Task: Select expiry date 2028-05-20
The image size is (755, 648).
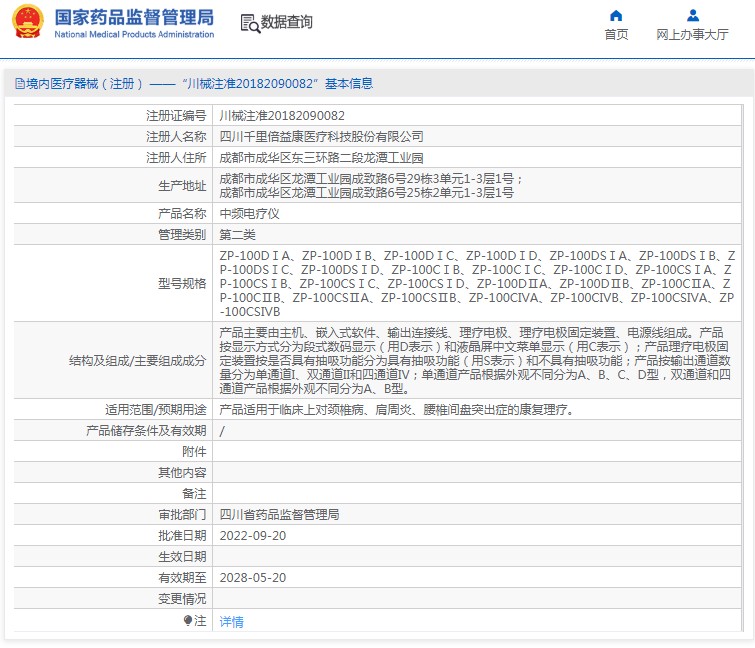Action: pyautogui.click(x=253, y=578)
